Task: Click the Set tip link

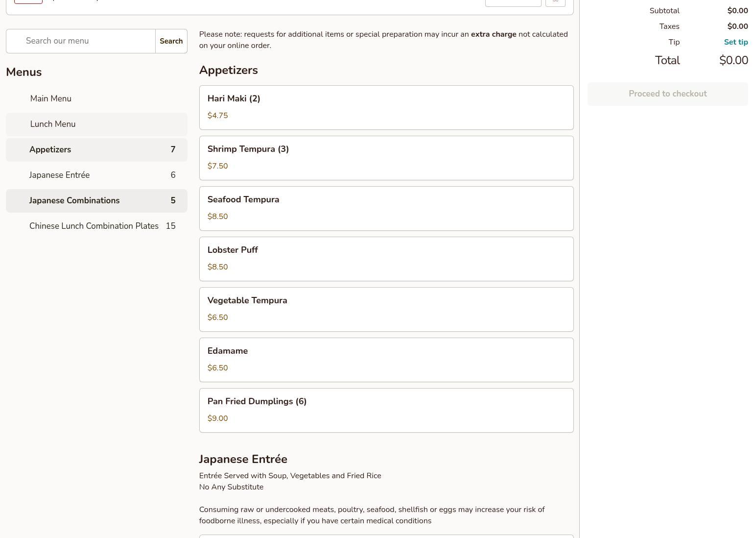Action: [735, 42]
